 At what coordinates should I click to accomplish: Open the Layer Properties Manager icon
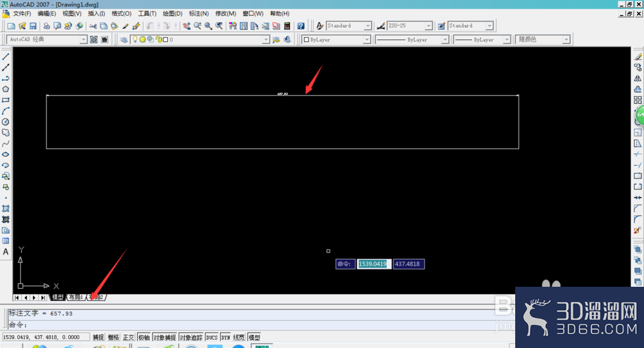[x=124, y=39]
